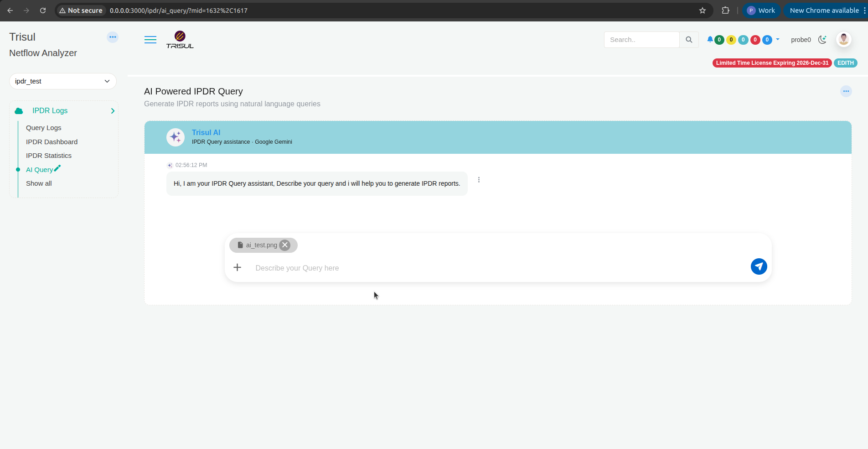The height and width of the screenshot is (449, 868).
Task: Toggle dark mode moon icon
Action: 822,40
